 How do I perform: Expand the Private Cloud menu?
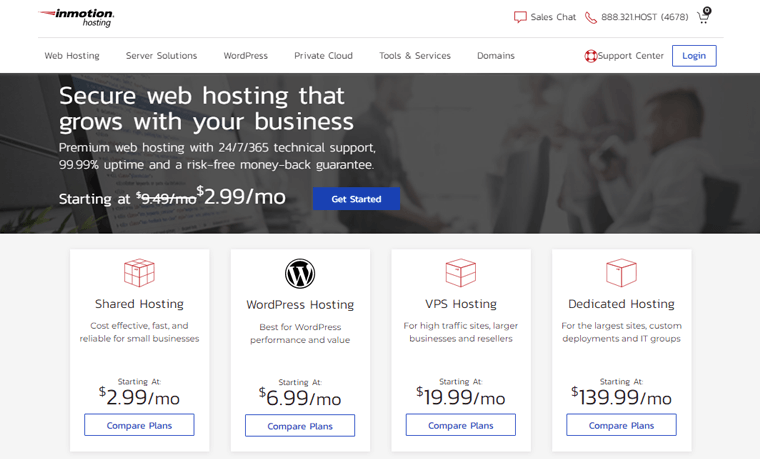323,56
